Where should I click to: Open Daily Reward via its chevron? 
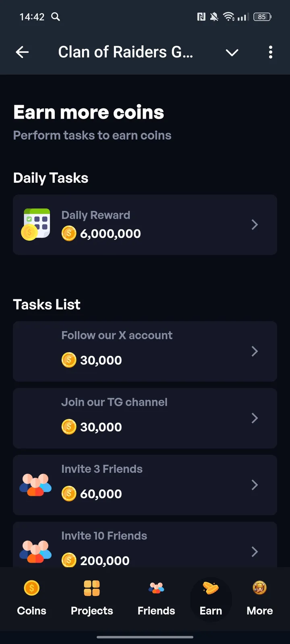[255, 225]
